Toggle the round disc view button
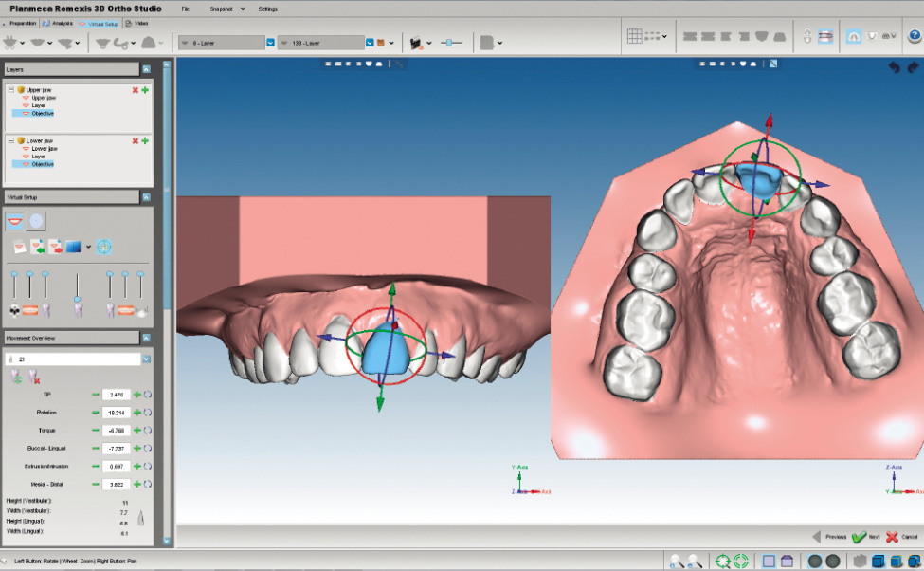 click(x=35, y=220)
